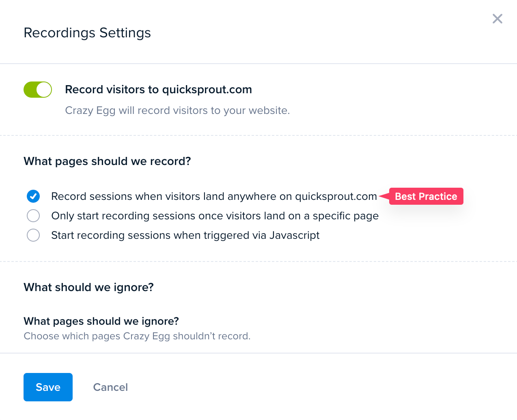Click the 'What should we ignore?' heading
Image resolution: width=517 pixels, height=420 pixels.
point(88,287)
